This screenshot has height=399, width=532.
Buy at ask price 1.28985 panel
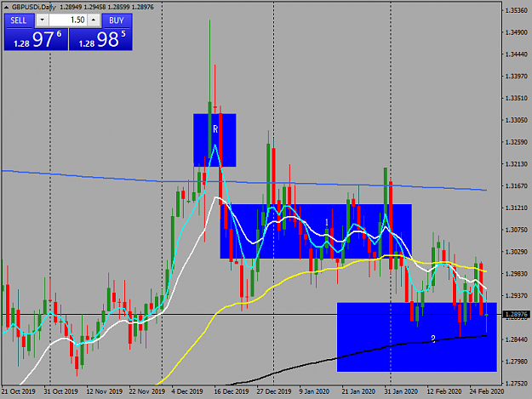[100, 39]
